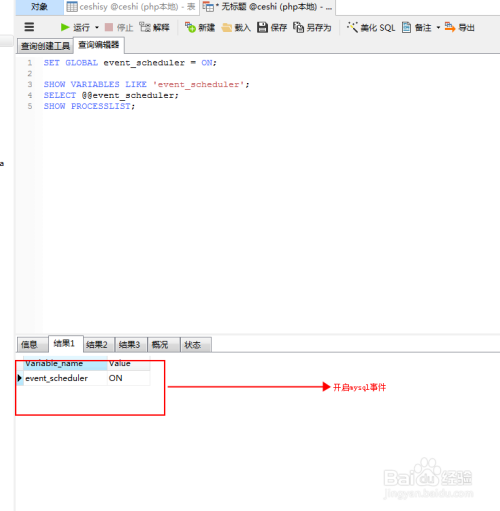Select the 结果1 tab
This screenshot has height=511, width=500.
pos(66,343)
